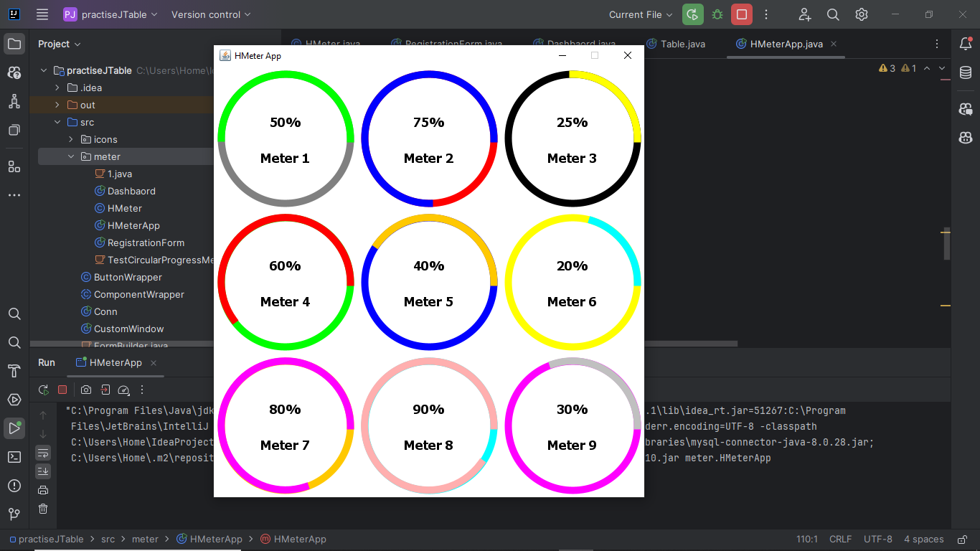
Task: Select RegistrationForm class in project tree
Action: pos(146,242)
